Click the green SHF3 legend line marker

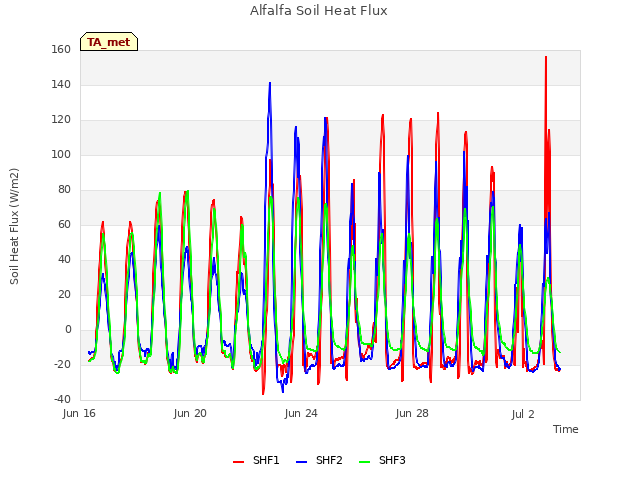(364, 462)
